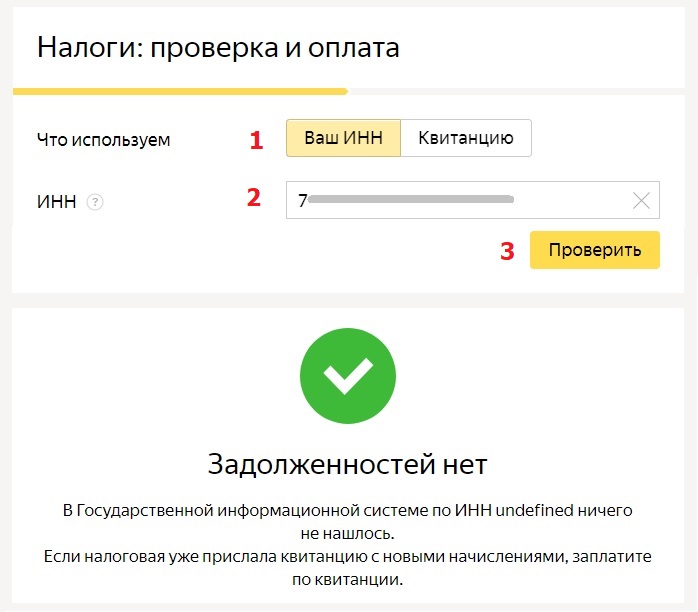The image size is (698, 612).
Task: Click the question mark help icon beside ИНН
Action: [95, 202]
